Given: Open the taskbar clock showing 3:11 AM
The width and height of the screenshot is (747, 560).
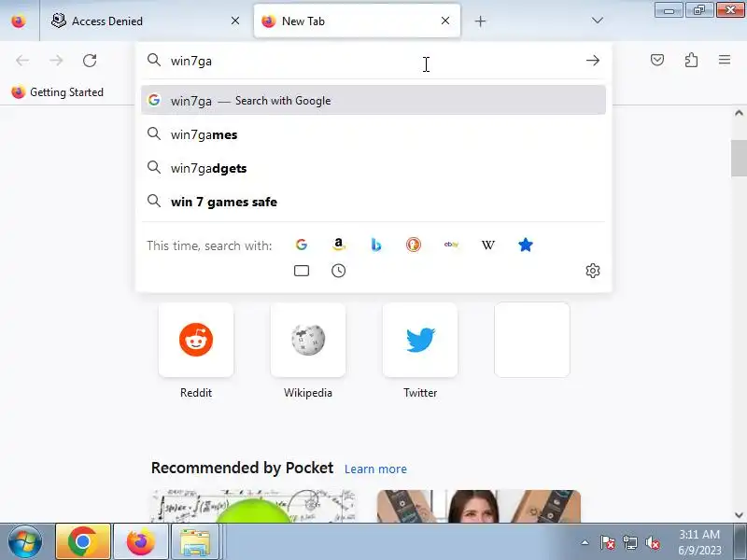Looking at the screenshot, I should [x=699, y=542].
